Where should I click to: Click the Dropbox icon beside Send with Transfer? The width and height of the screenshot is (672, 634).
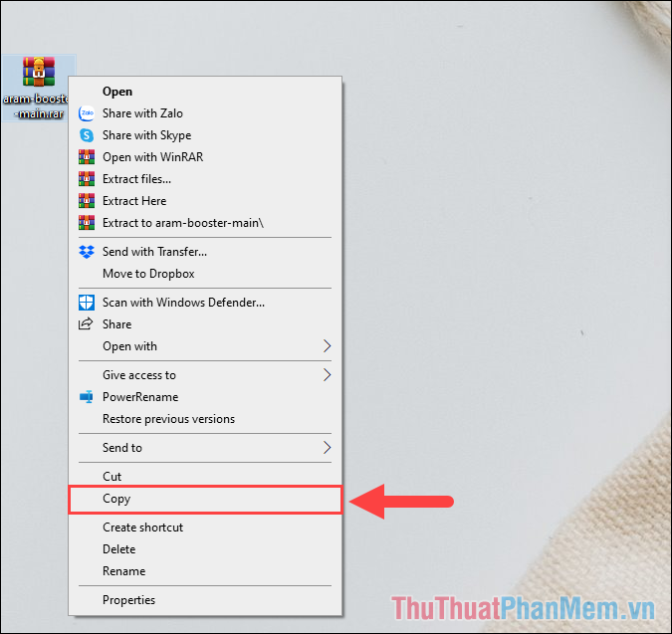tap(87, 252)
